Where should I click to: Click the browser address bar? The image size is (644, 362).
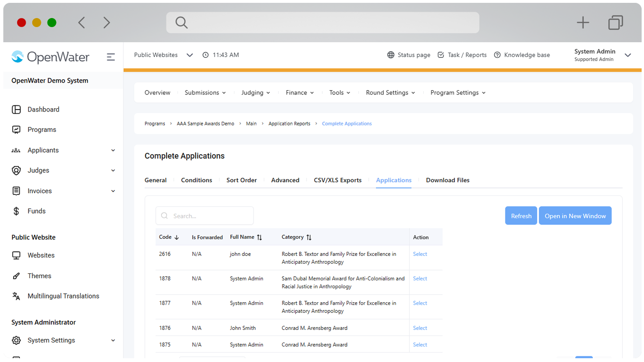[x=323, y=22]
